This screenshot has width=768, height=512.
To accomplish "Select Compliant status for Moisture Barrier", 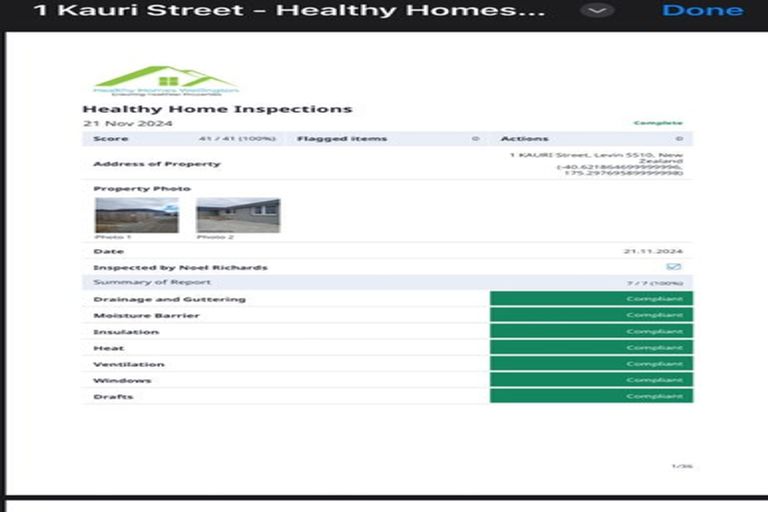I will pyautogui.click(x=591, y=315).
